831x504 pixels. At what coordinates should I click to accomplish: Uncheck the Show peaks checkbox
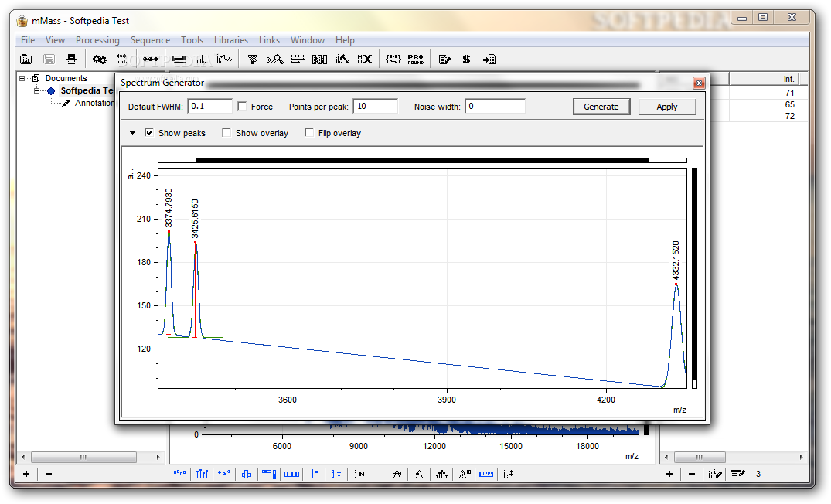tap(149, 132)
